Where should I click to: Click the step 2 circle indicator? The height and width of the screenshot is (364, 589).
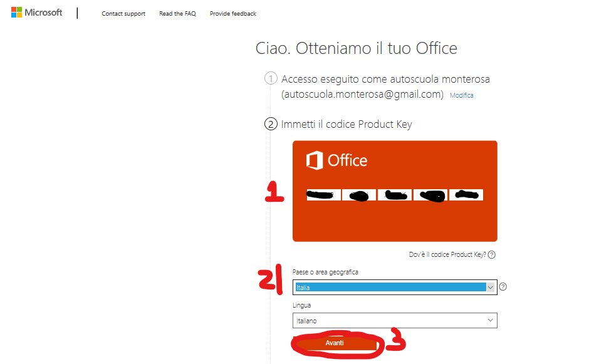(x=271, y=124)
